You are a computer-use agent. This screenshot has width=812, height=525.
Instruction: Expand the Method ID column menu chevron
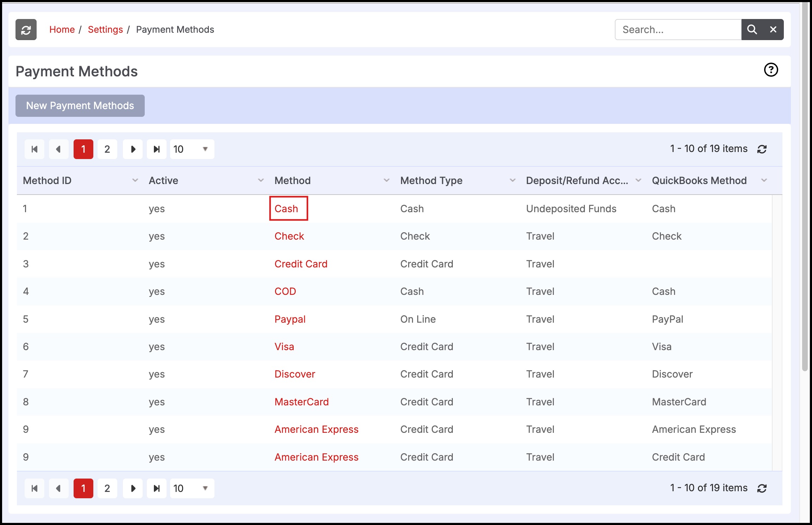[135, 181]
